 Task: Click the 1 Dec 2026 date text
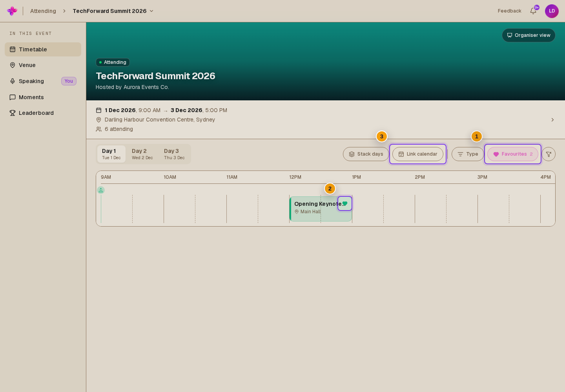coord(120,110)
